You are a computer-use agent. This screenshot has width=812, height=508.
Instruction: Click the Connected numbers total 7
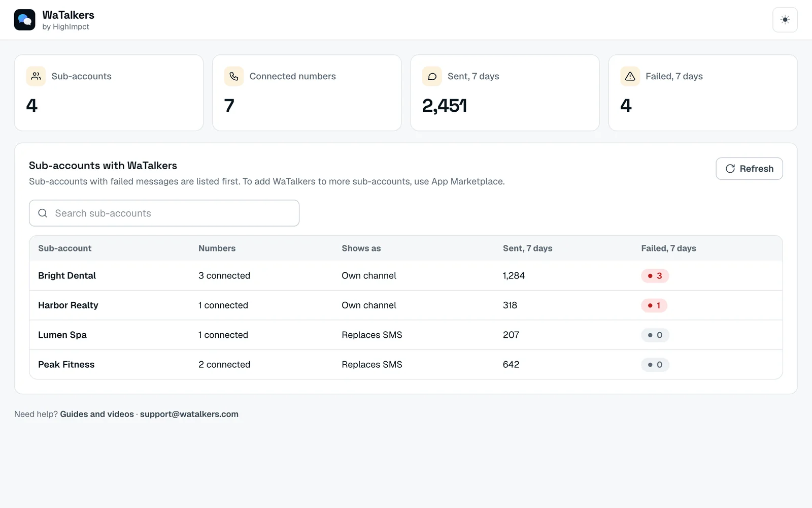point(229,106)
